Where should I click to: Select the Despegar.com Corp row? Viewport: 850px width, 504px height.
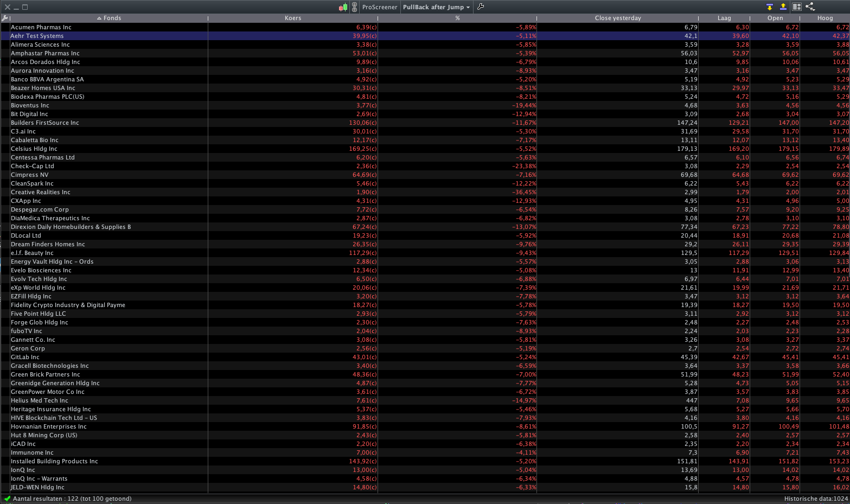425,209
